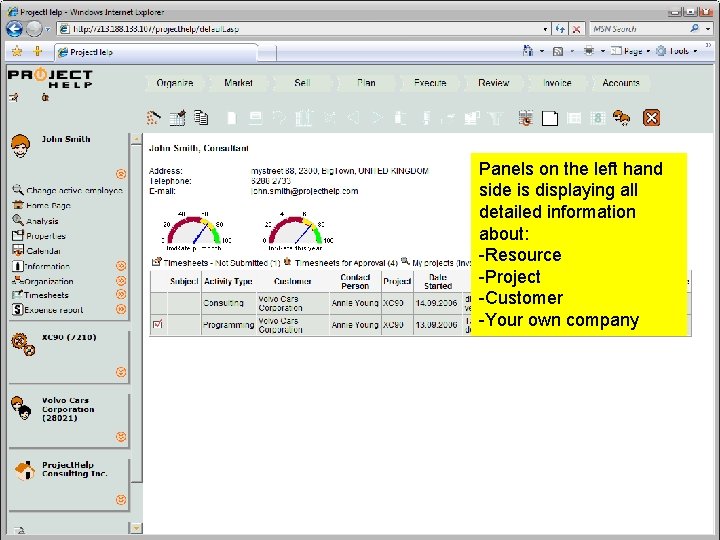This screenshot has width=720, height=540.
Task: Expand the ProjectHelp Consulting panel arrow
Action: [121, 499]
